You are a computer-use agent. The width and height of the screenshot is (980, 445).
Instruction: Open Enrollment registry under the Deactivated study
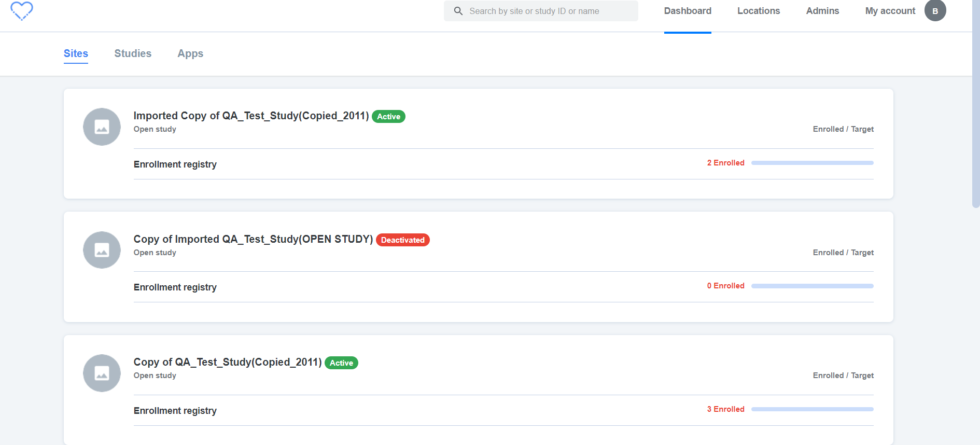point(175,287)
